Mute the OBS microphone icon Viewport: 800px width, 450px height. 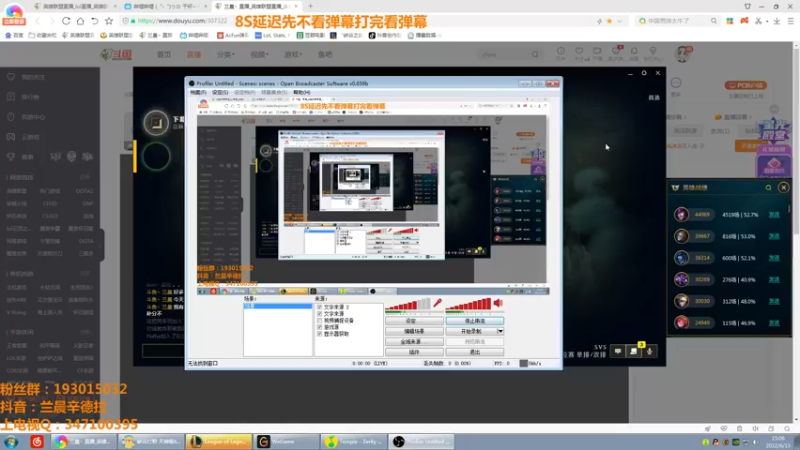coord(437,303)
